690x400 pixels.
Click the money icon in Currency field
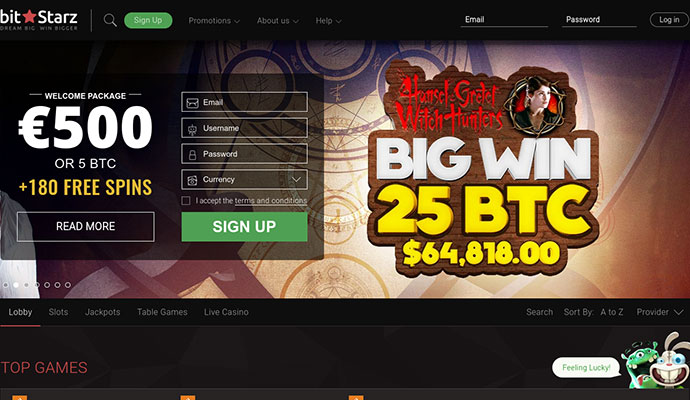(192, 180)
